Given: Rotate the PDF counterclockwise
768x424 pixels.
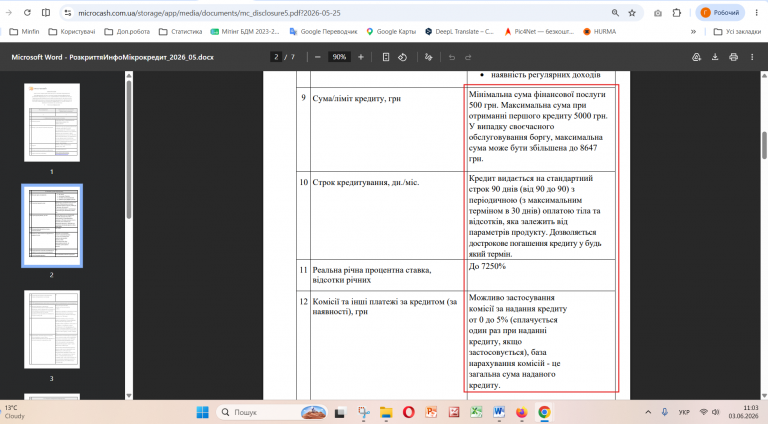Looking at the screenshot, I should 402,57.
